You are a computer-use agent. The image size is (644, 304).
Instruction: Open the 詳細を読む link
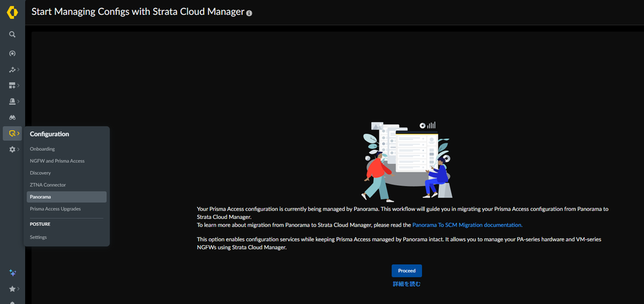click(407, 284)
